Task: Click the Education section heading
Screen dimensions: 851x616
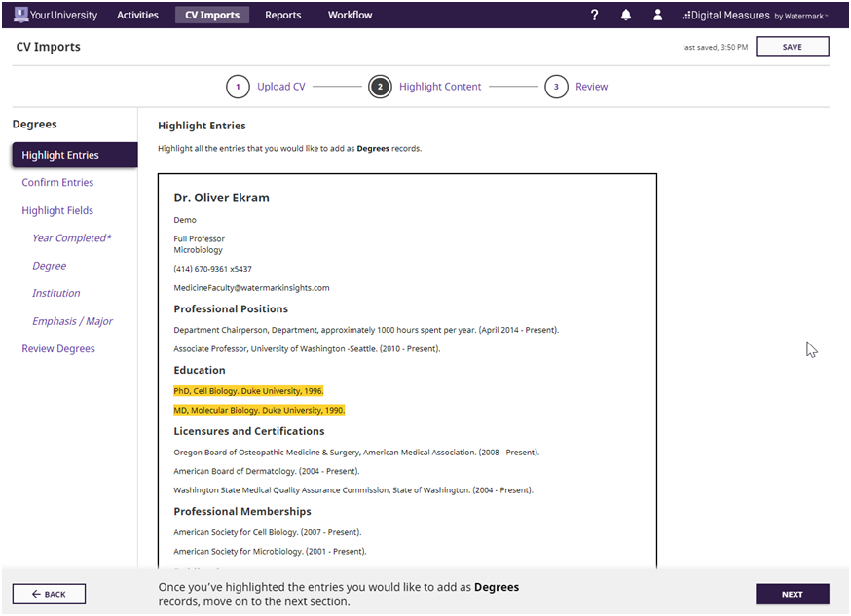Action: (x=200, y=371)
